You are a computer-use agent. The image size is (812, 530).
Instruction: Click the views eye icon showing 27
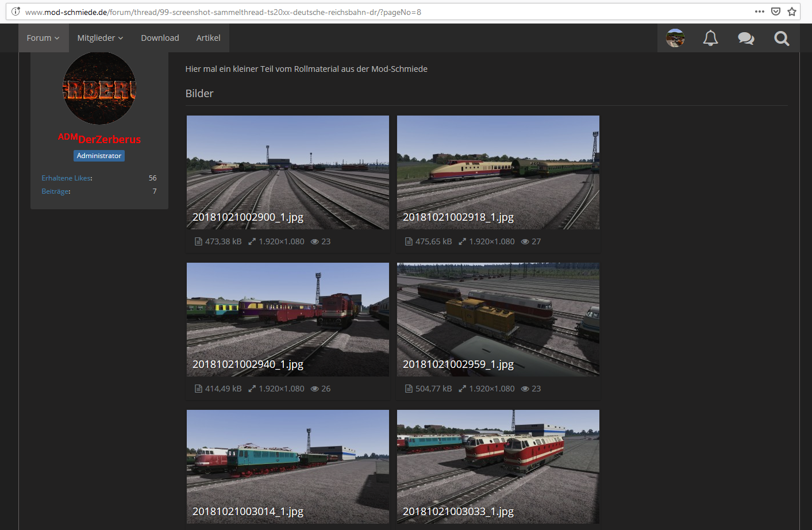coord(525,241)
